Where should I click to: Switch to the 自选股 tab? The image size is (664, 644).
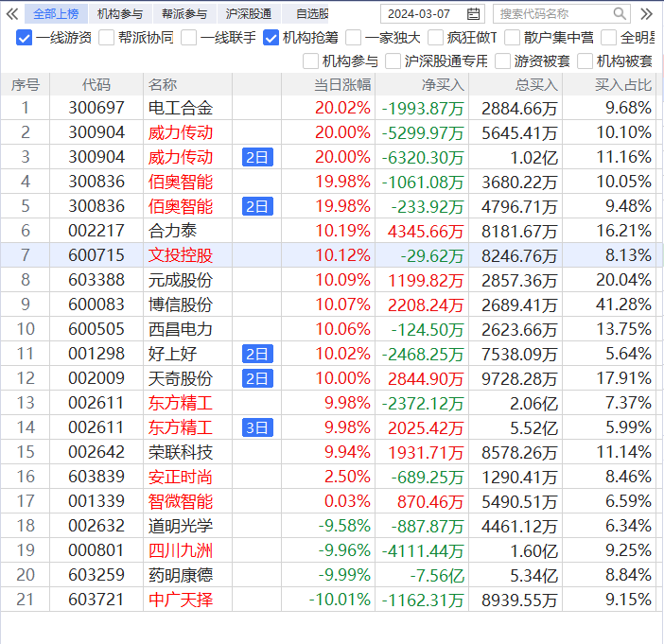tap(306, 14)
